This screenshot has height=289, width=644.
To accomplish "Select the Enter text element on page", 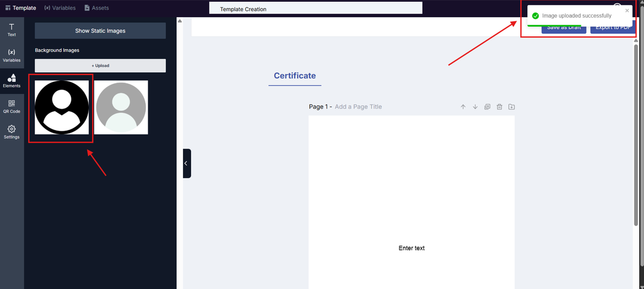I will pos(412,248).
